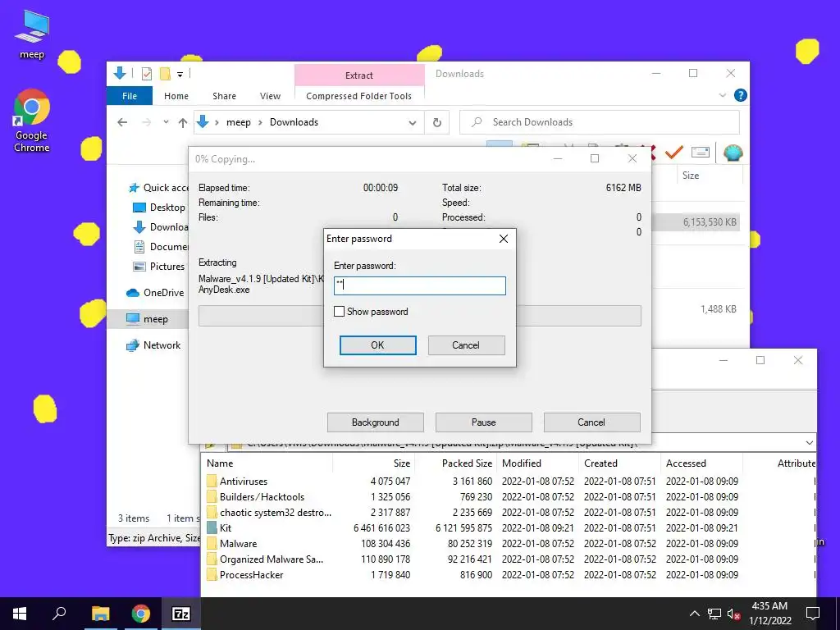The image size is (840, 630).
Task: Go back in Explorer navigation
Action: 122,122
